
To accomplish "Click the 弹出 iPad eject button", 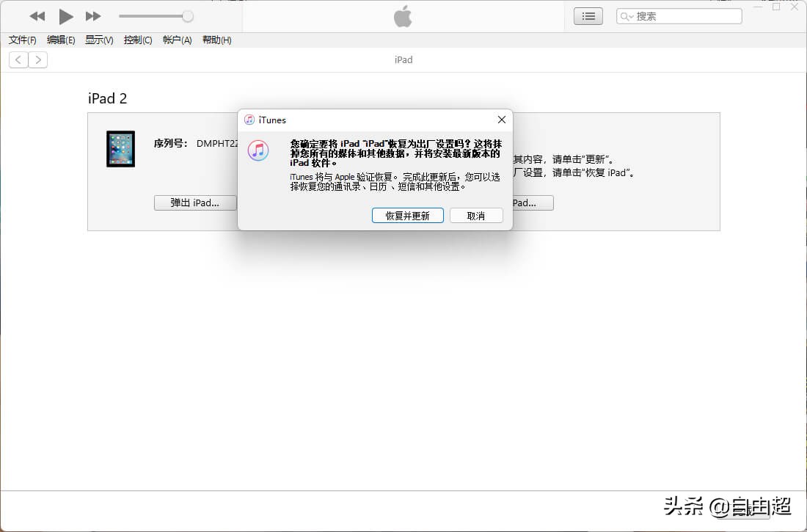I will (x=194, y=203).
